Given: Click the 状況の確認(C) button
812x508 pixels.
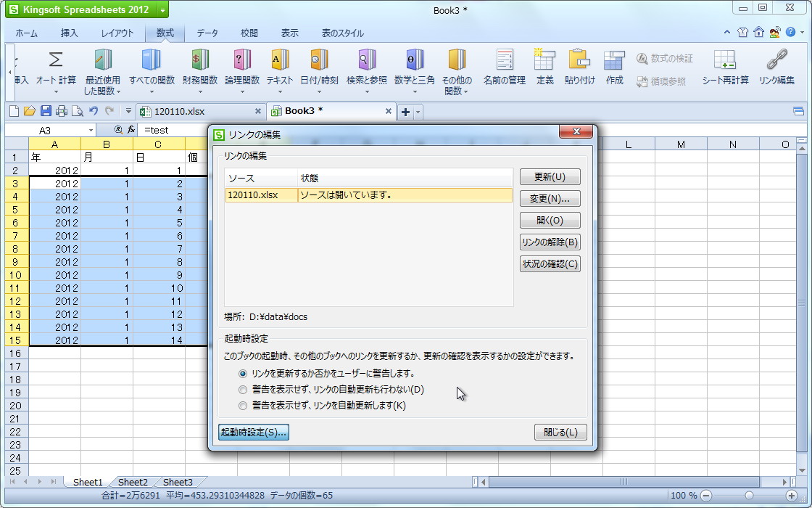Looking at the screenshot, I should coord(550,264).
